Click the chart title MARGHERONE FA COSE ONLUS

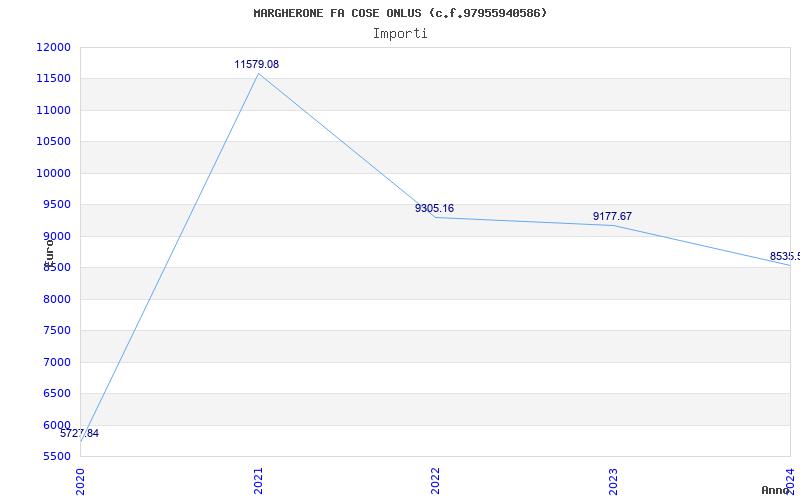(x=400, y=13)
